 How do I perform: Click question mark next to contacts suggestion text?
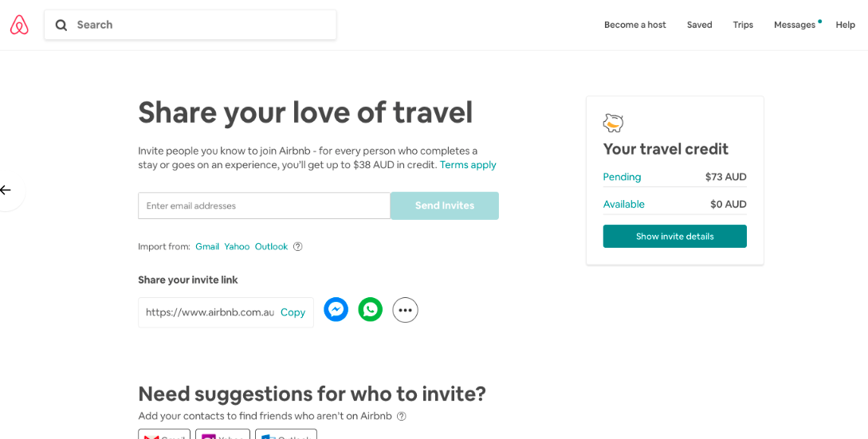(x=402, y=416)
